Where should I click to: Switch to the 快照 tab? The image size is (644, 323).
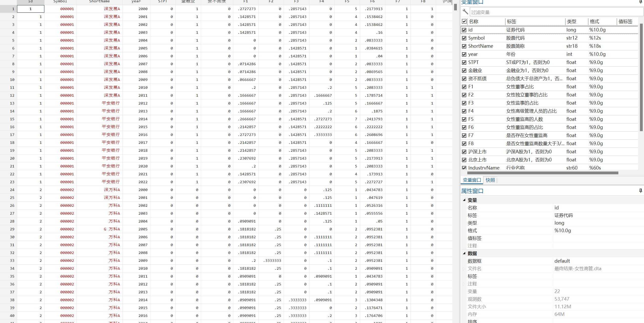coord(490,180)
